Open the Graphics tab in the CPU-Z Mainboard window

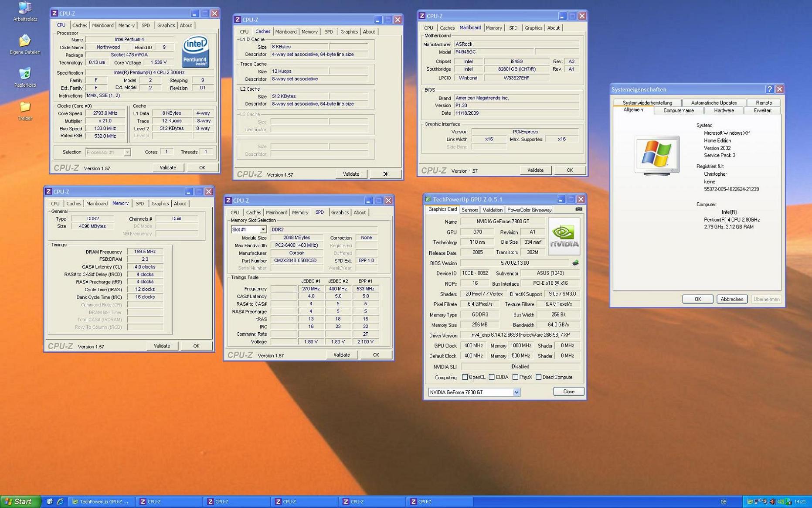(x=533, y=28)
